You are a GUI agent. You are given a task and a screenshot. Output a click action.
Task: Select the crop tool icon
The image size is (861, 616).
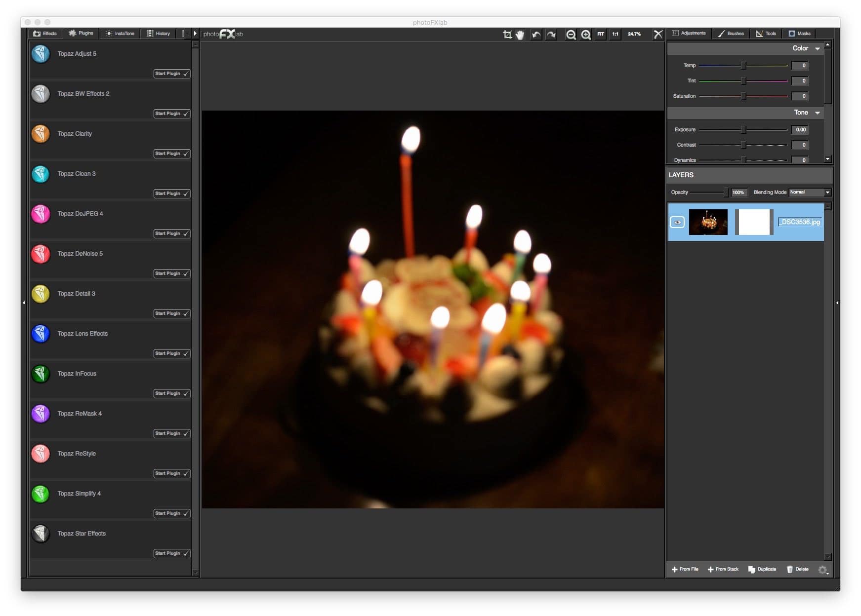tap(507, 34)
